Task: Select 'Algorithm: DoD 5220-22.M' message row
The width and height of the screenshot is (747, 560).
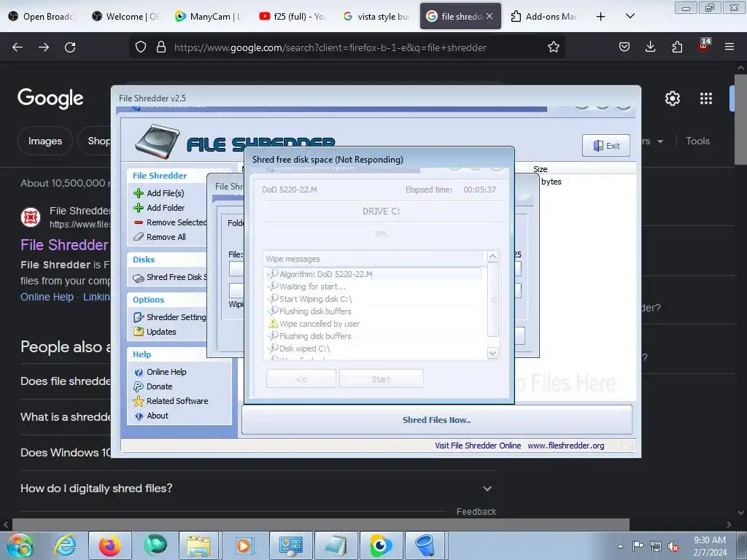Action: point(373,274)
